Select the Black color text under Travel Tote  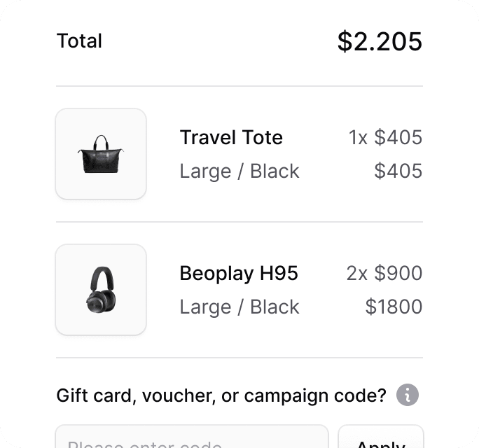pyautogui.click(x=275, y=171)
